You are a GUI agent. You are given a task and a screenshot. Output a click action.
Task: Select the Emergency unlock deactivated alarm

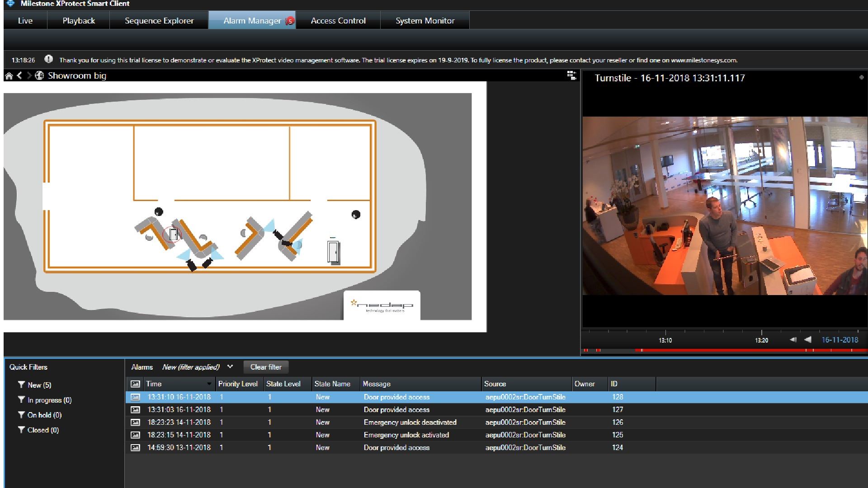coord(496,422)
